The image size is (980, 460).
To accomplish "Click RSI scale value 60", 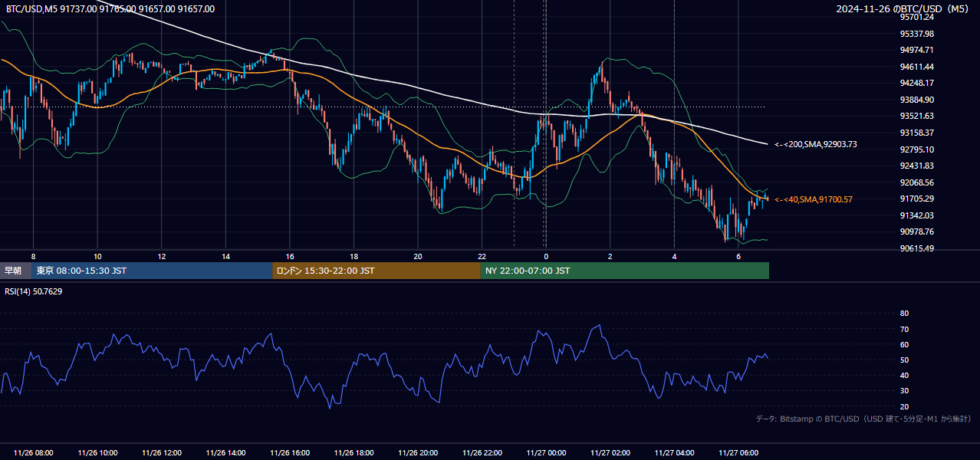I will (x=904, y=344).
